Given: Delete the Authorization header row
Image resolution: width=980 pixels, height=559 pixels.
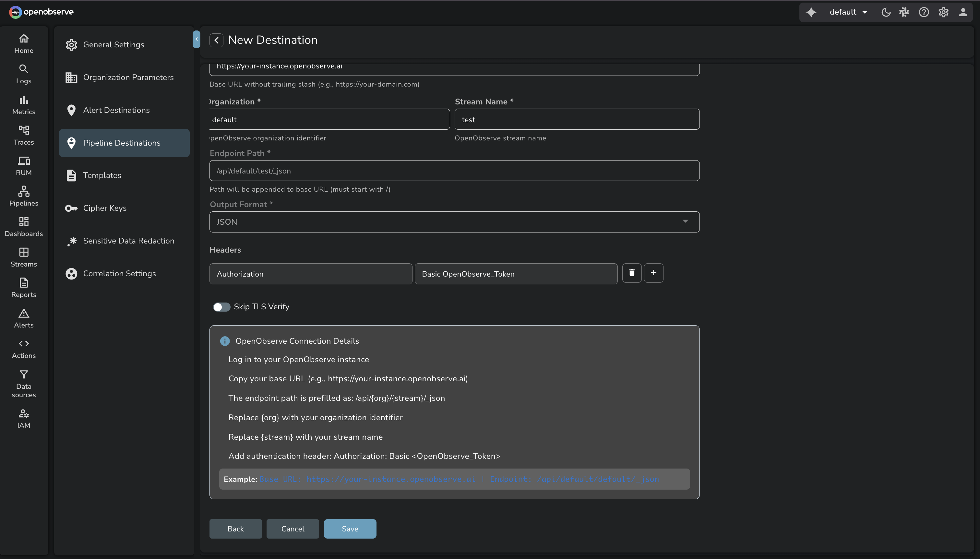Looking at the screenshot, I should 631,273.
